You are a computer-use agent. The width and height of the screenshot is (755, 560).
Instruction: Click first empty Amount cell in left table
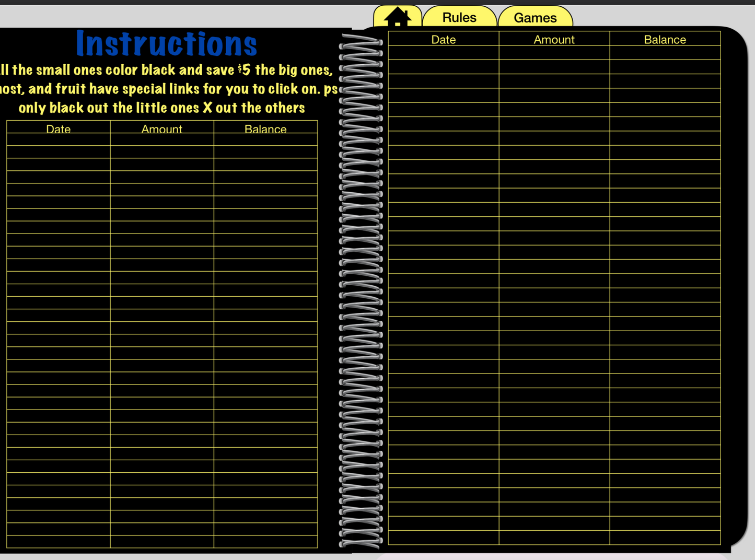coord(161,139)
